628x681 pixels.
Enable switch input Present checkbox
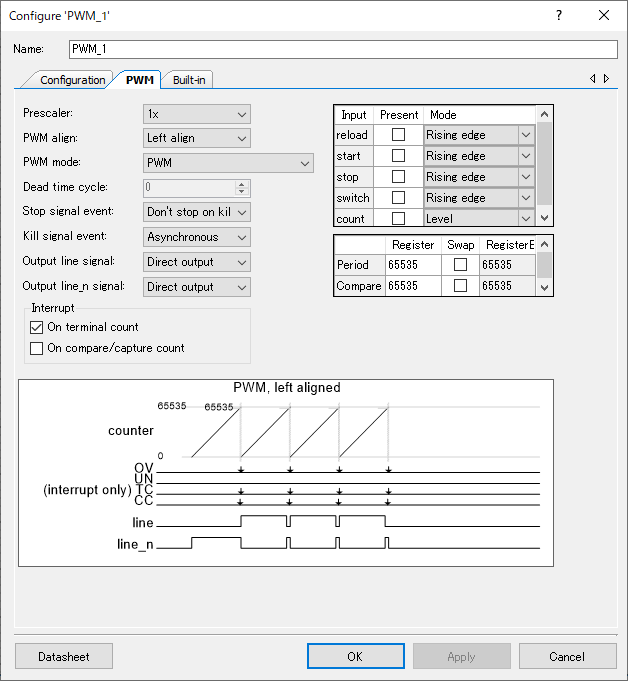[x=398, y=198]
